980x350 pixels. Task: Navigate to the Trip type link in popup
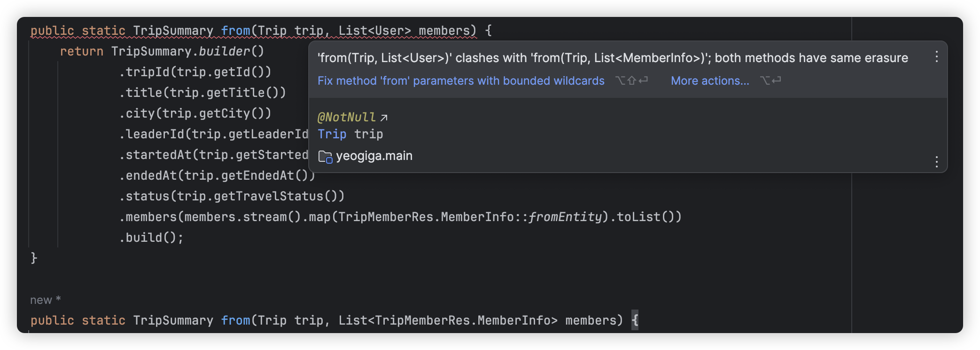tap(332, 134)
